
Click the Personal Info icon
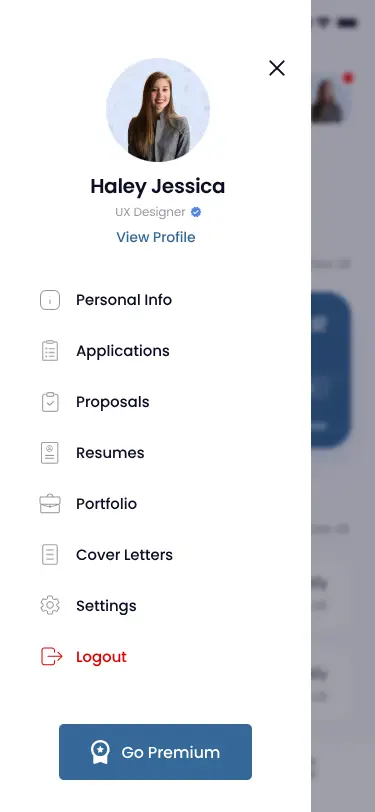click(50, 300)
